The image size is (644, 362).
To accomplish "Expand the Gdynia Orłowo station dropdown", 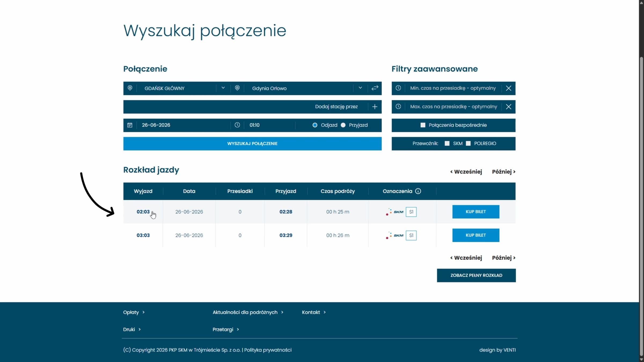I will click(x=360, y=88).
